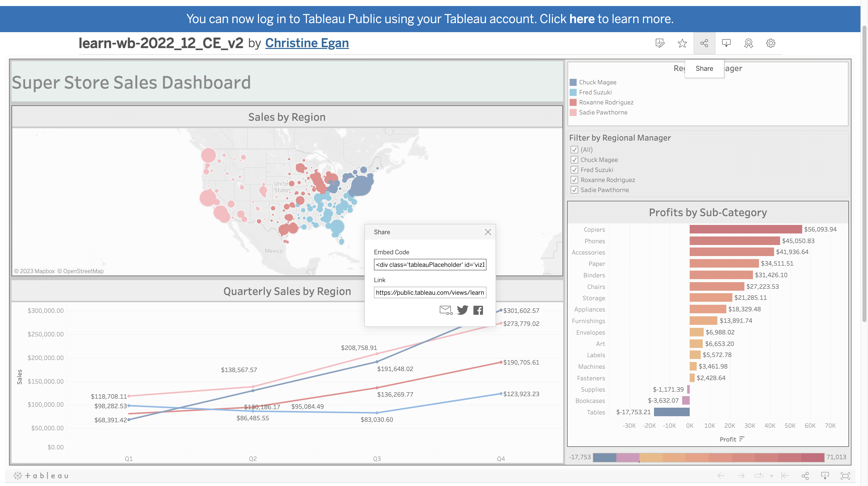This screenshot has height=486, width=868.
Task: Click Roxanne Rodriguez color legend swatch
Action: [x=573, y=102]
